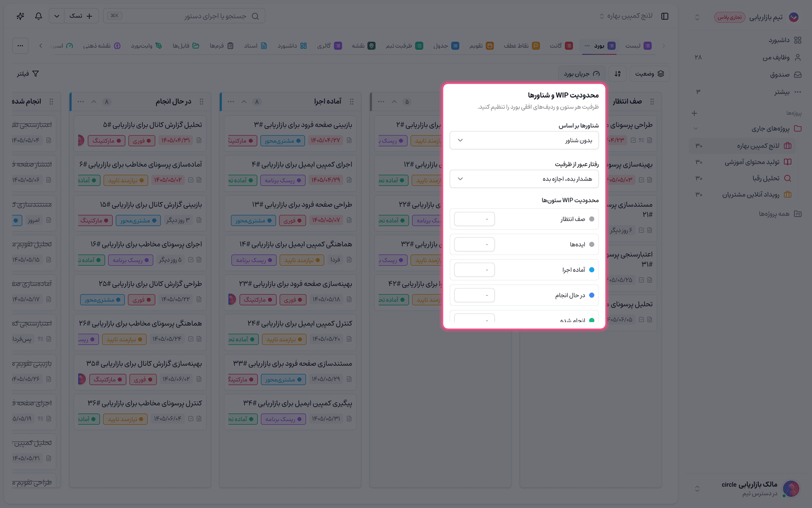Switch to the اسناد tab
This screenshot has height=508, width=812.
click(x=256, y=46)
